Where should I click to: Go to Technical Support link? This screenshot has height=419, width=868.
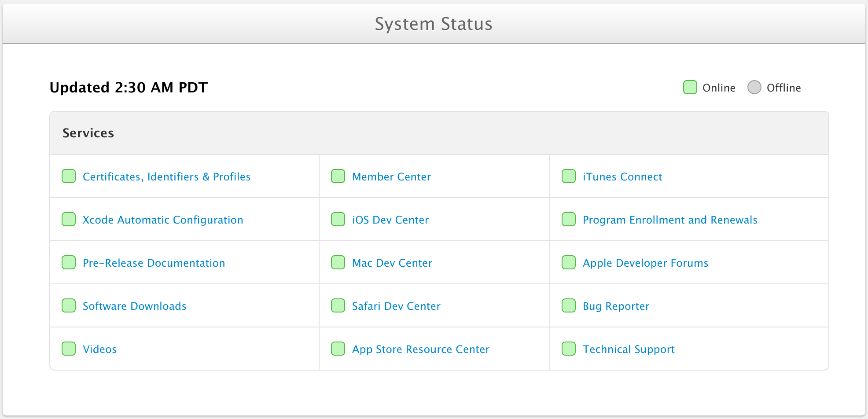(629, 349)
